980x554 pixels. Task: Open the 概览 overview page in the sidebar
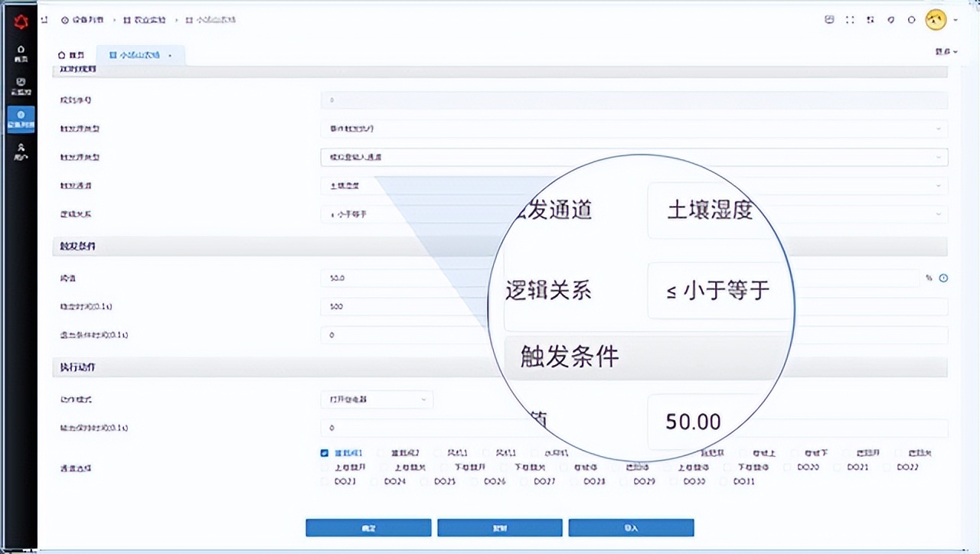pyautogui.click(x=21, y=52)
